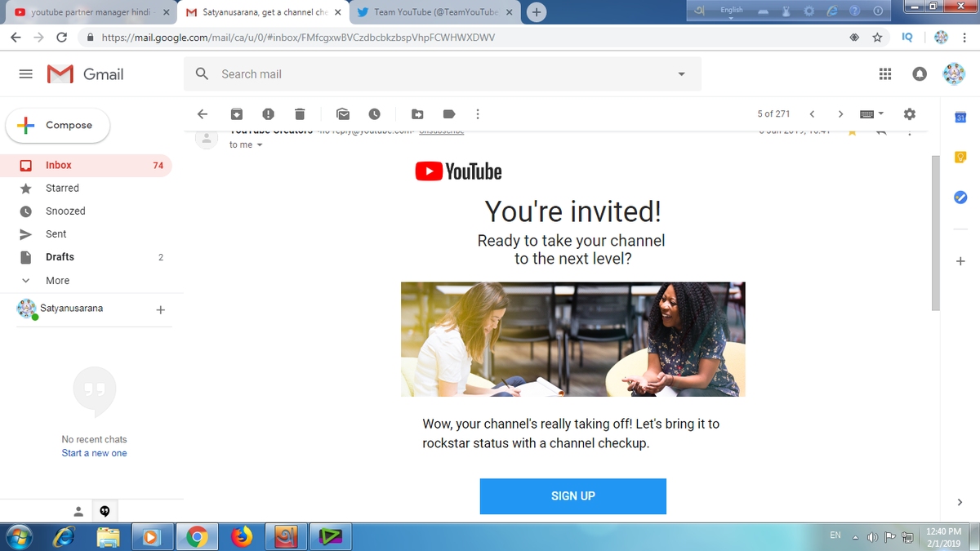Switch to the 'youtube partner manager hindi' tab

click(93, 12)
